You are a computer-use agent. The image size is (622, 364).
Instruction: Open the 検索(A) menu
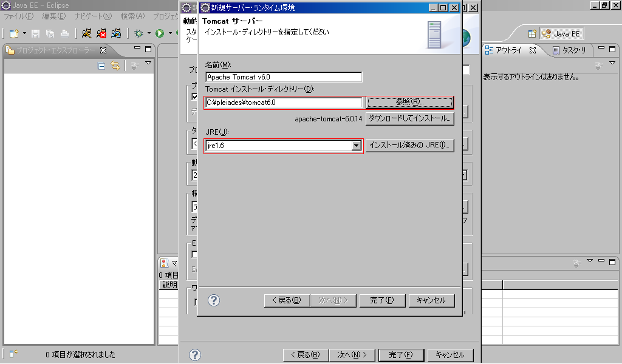tap(132, 16)
